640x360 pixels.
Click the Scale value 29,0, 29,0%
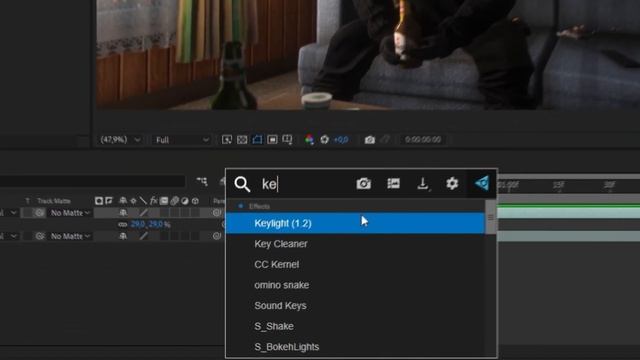[x=150, y=224]
